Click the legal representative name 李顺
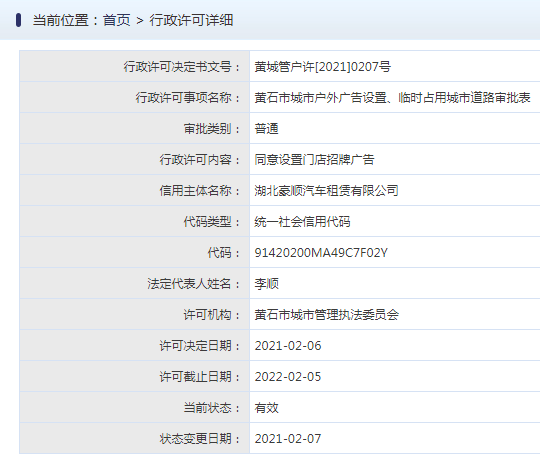Image resolution: width=540 pixels, height=455 pixels. tap(266, 283)
